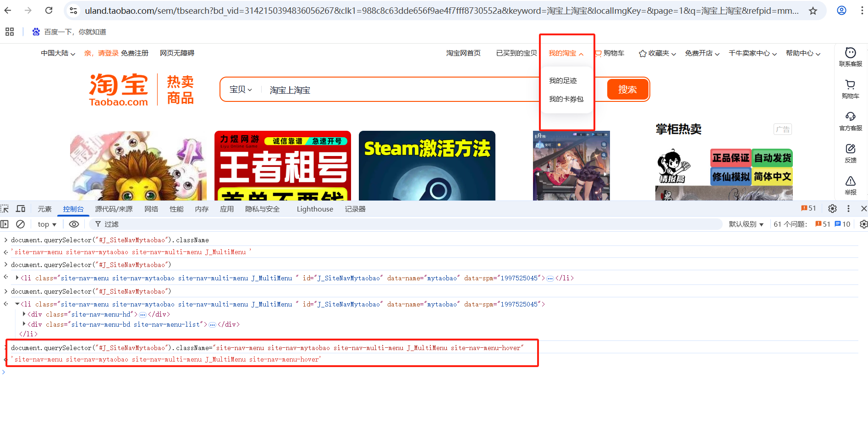The height and width of the screenshot is (429, 868).
Task: Click the orange 搜索 button
Action: click(627, 89)
